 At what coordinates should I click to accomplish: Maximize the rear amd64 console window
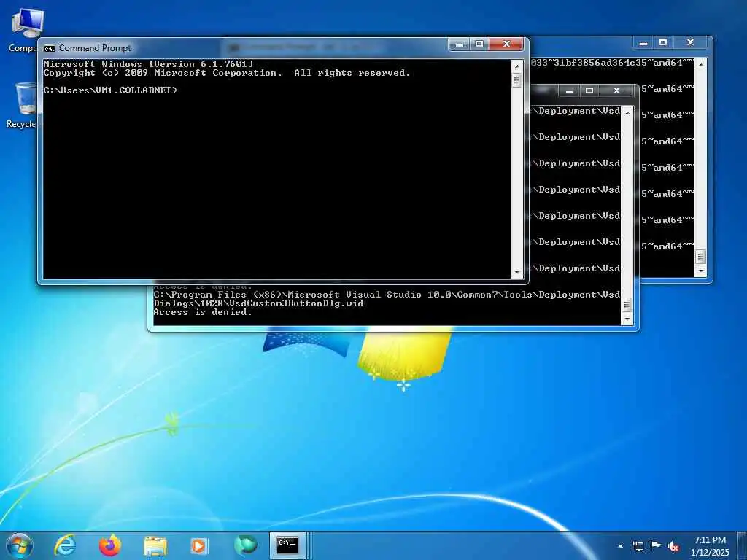click(663, 42)
